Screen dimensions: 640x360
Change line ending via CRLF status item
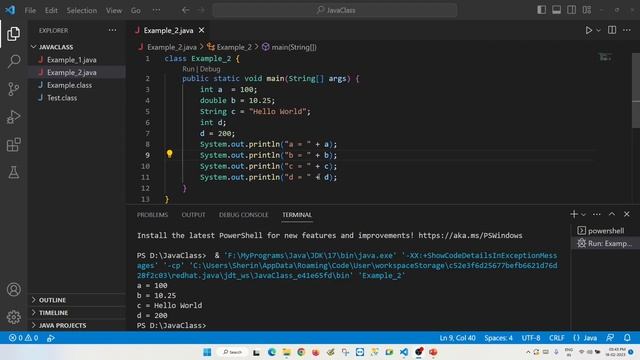click(x=557, y=338)
